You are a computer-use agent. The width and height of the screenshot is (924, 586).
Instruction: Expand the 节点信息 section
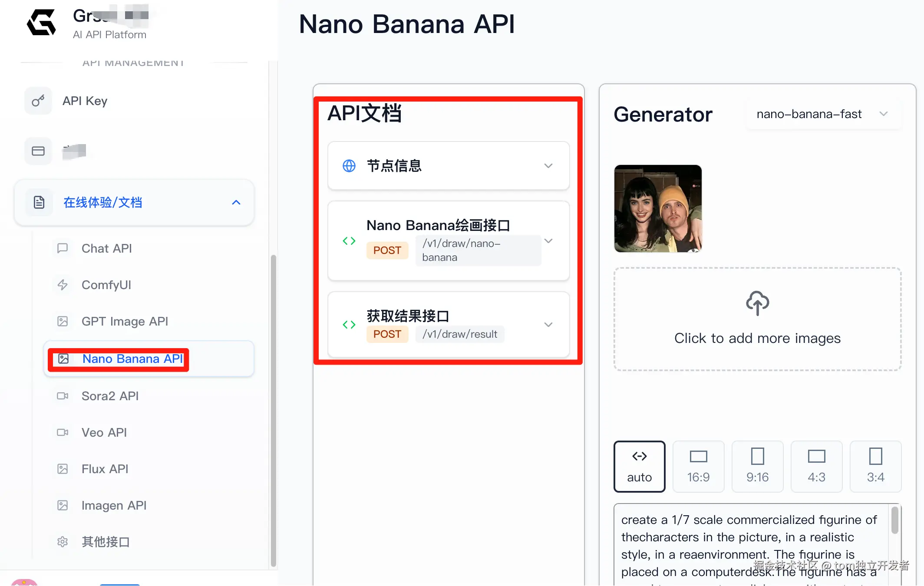point(548,166)
